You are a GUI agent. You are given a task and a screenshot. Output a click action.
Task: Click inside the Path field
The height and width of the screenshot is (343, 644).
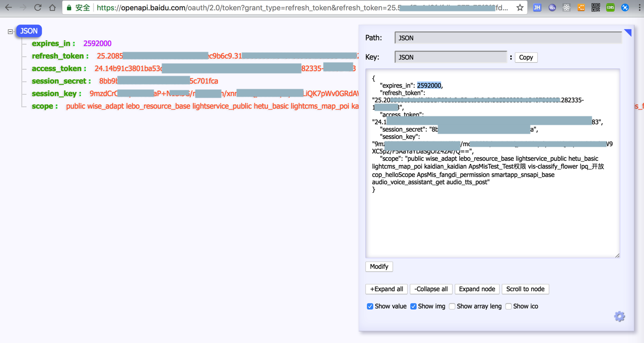click(x=508, y=38)
